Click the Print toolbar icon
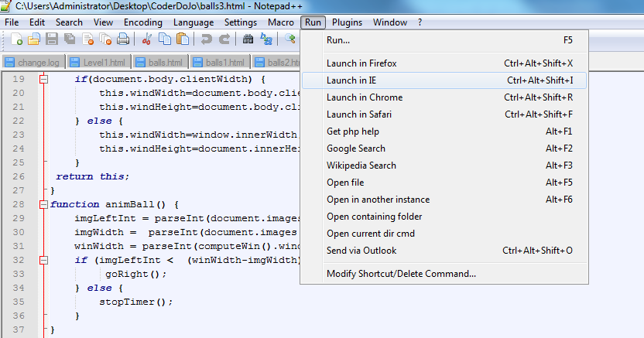The height and width of the screenshot is (338, 644). pyautogui.click(x=123, y=39)
